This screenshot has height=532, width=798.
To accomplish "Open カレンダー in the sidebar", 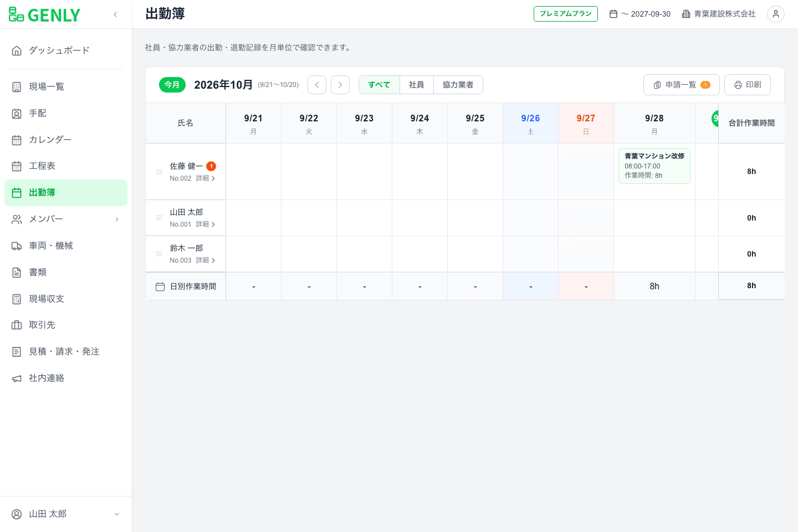I will pos(66,140).
